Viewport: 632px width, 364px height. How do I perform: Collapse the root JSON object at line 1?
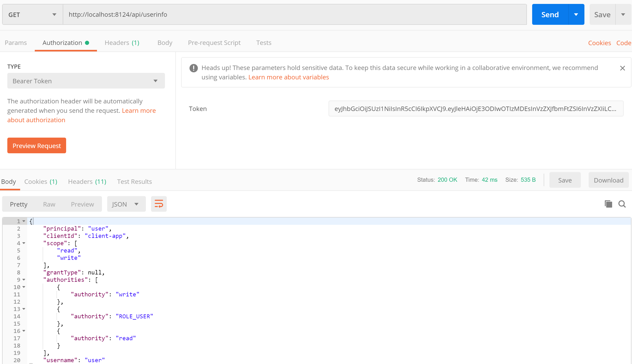tap(24, 221)
